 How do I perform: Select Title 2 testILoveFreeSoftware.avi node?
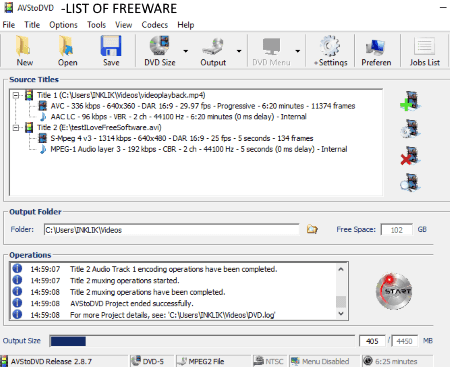(99, 127)
